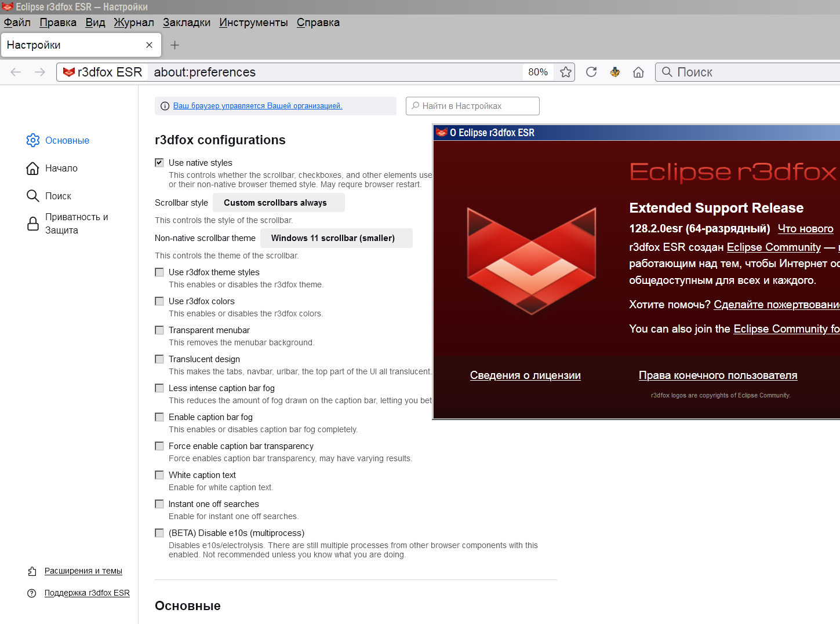Enable Use r3dfox theme styles
Viewport: 840px width, 624px height.
[159, 272]
